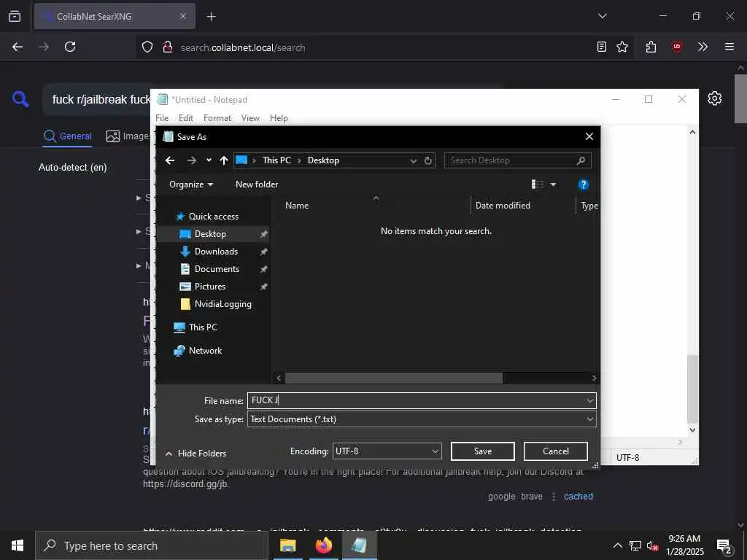
Task: Click Forward arrow in Save As dialog
Action: pos(192,160)
